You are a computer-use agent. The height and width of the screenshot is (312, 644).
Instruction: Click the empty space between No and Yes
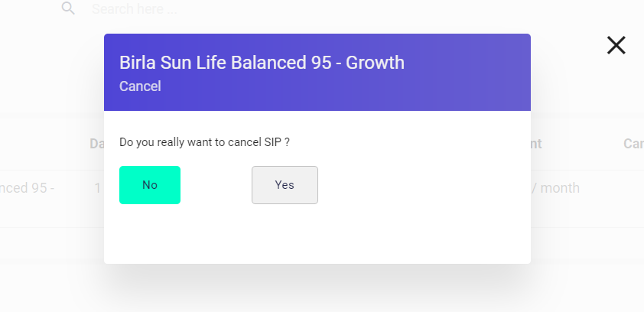[x=216, y=185]
